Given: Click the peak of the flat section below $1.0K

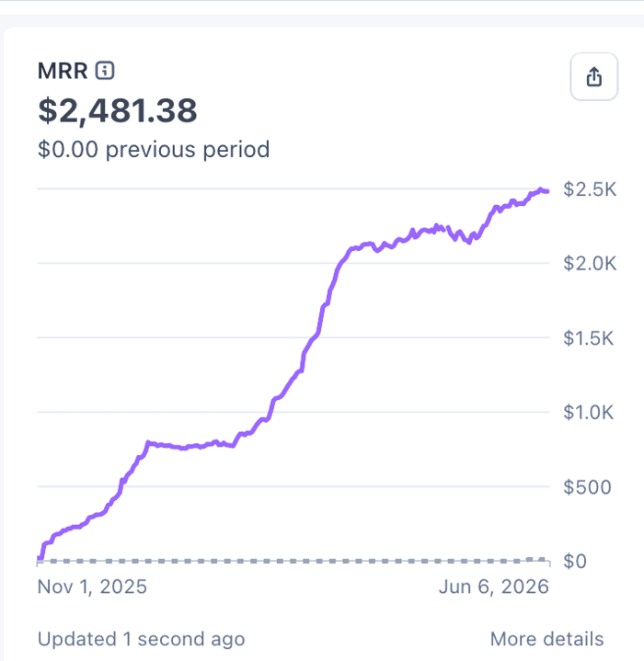Looking at the screenshot, I should click(148, 442).
